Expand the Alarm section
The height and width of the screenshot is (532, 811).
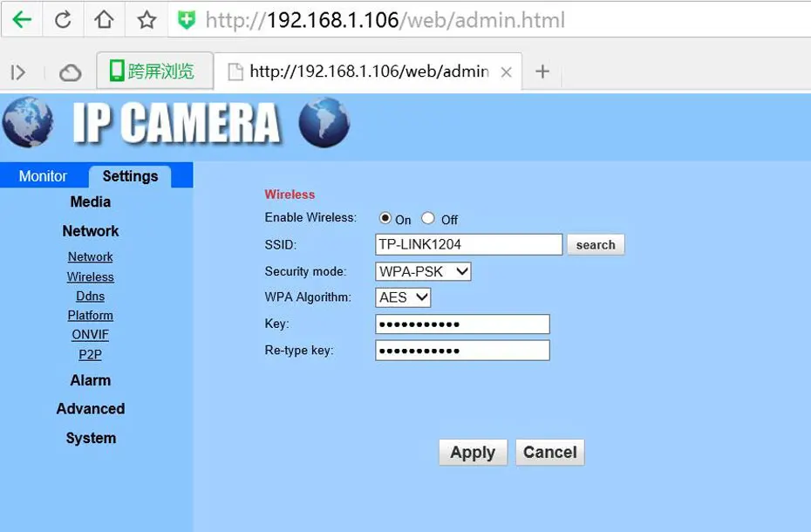pos(91,380)
